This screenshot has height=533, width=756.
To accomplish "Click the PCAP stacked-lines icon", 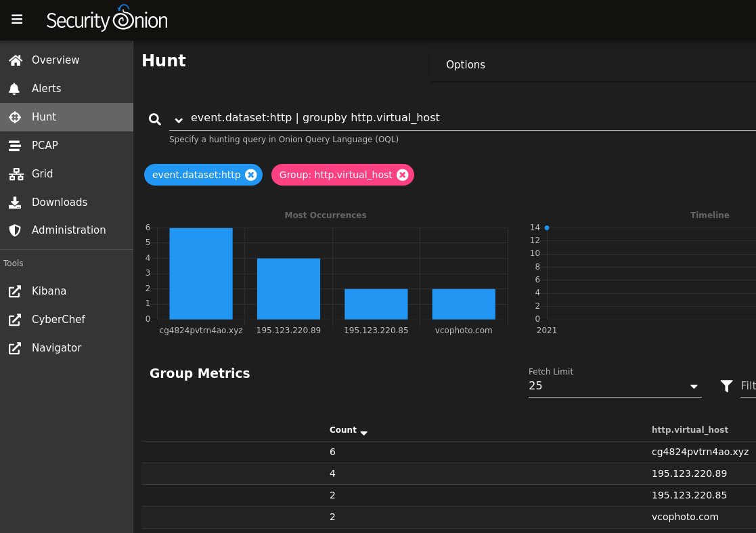I will (x=15, y=145).
